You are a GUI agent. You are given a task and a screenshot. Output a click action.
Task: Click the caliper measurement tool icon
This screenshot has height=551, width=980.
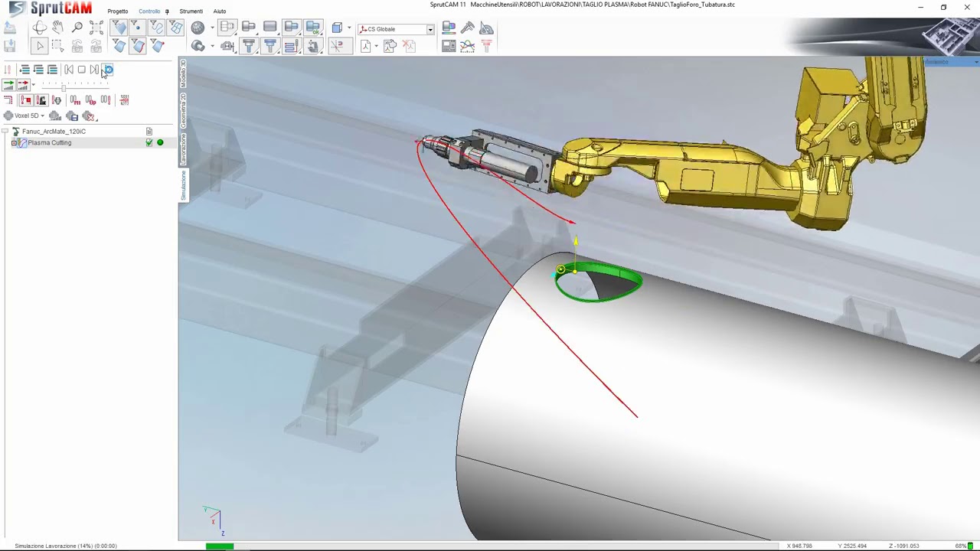pos(468,28)
